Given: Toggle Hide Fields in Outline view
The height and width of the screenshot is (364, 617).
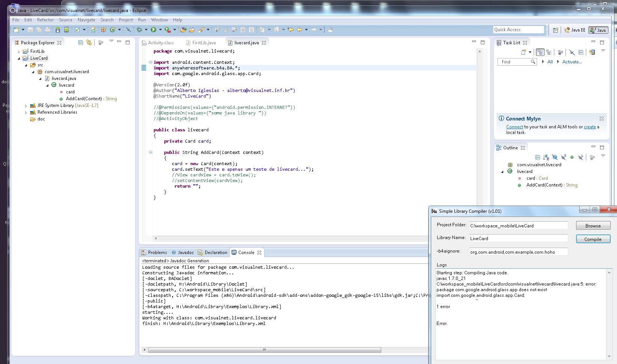Looking at the screenshot, I should point(555,157).
